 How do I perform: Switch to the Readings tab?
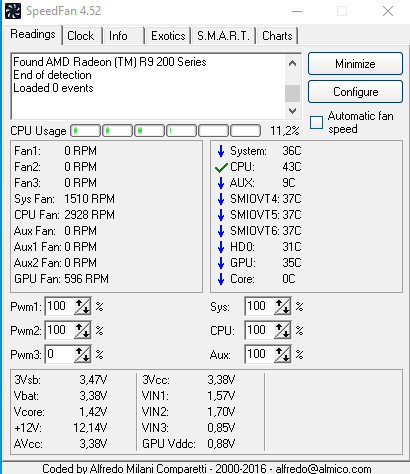(x=33, y=34)
